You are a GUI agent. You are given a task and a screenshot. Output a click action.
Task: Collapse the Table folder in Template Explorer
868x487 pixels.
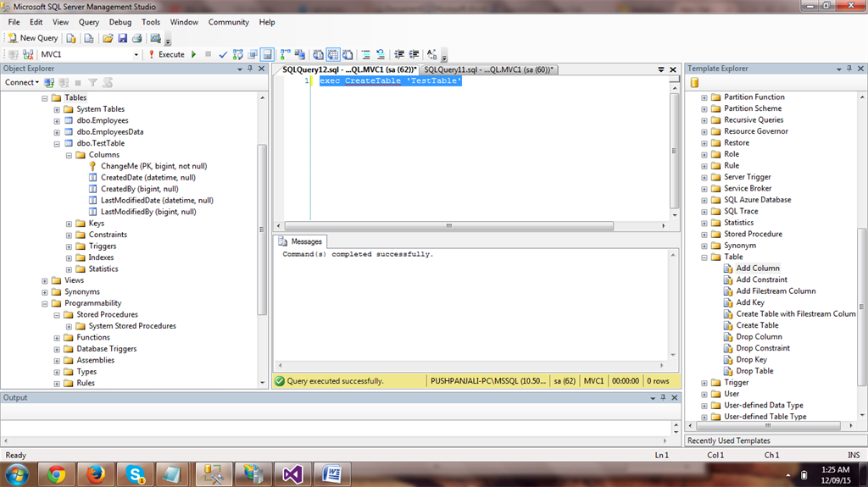pos(704,257)
